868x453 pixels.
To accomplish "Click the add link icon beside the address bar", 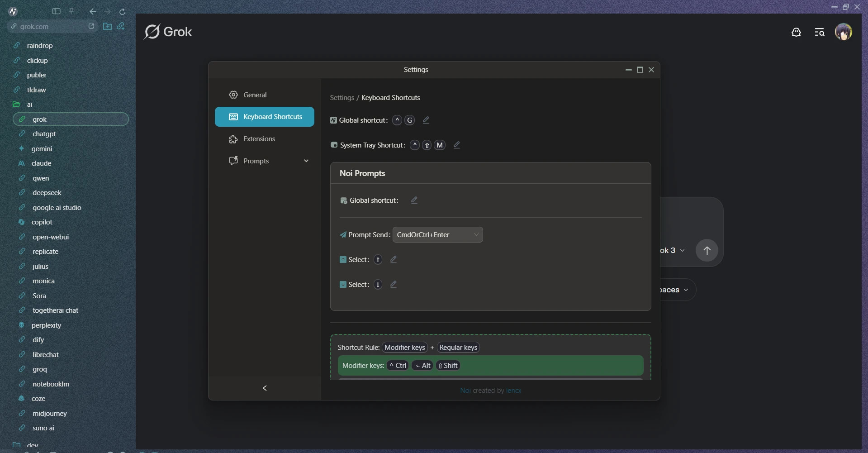I will [121, 26].
